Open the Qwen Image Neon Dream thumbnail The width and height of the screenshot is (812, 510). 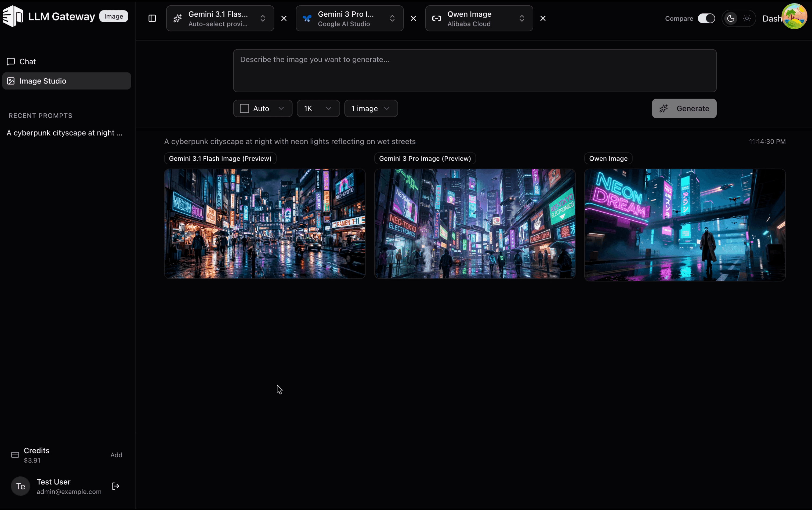pyautogui.click(x=684, y=225)
